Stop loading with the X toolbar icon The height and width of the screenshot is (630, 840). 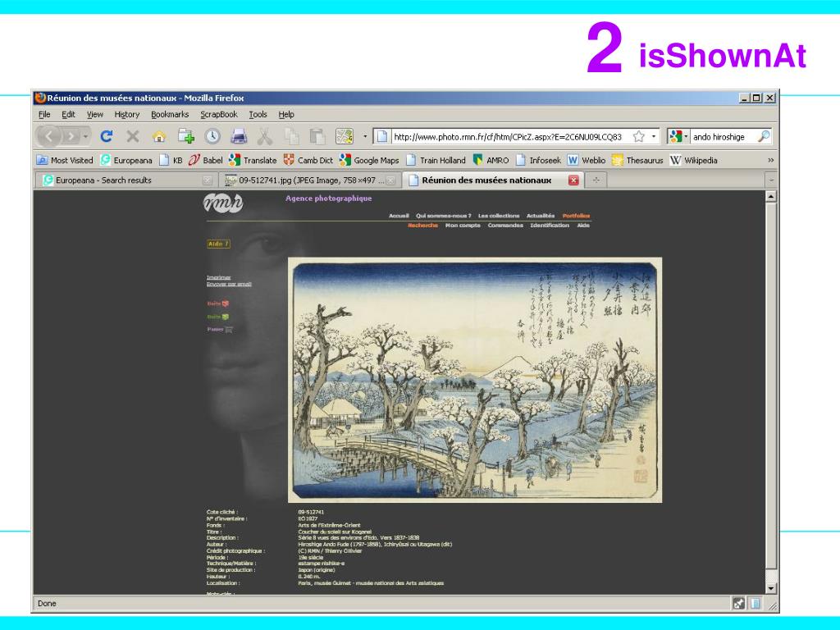pos(133,137)
